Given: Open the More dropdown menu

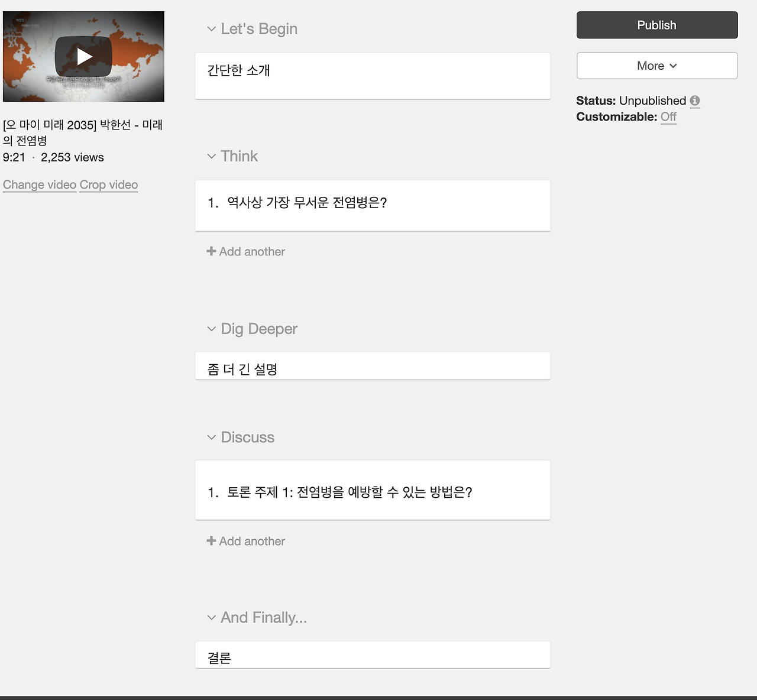Looking at the screenshot, I should 656,66.
